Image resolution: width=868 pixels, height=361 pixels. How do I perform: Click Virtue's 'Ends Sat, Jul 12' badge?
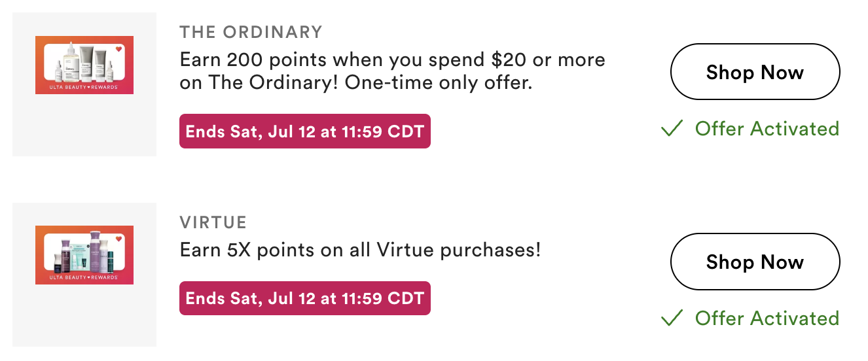304,298
